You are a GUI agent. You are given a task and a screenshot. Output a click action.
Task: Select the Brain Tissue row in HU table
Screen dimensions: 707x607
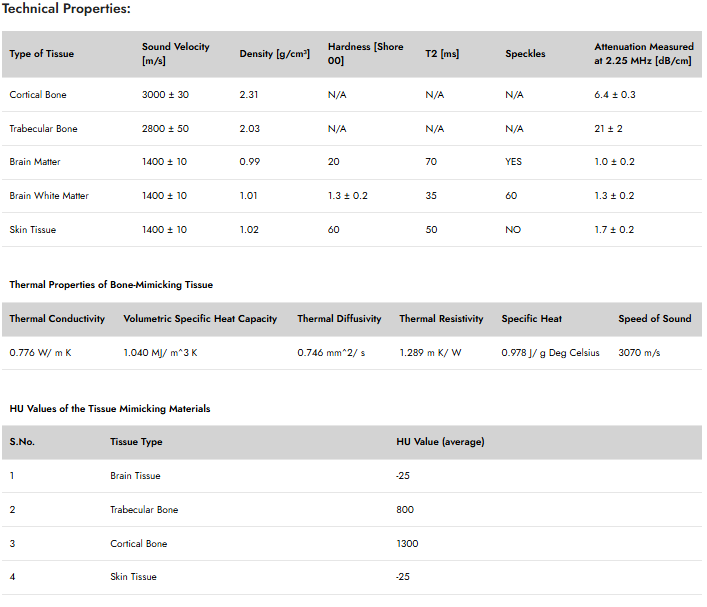(x=352, y=476)
